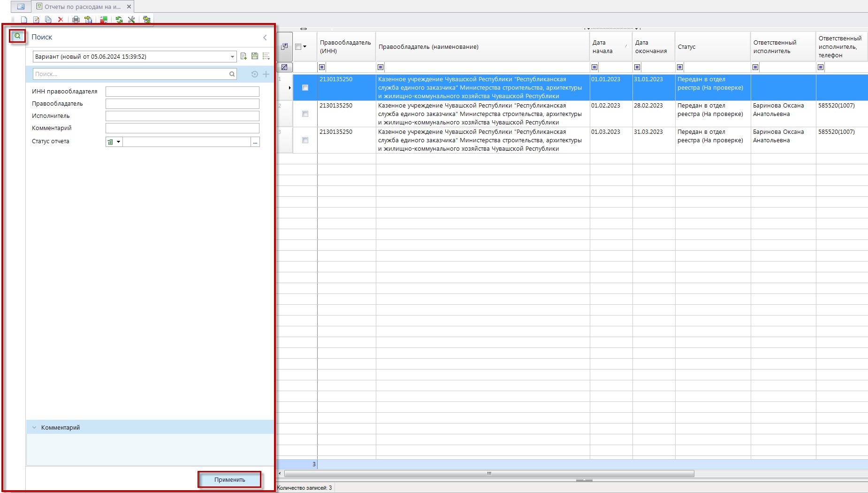Click the Применить button
868x493 pixels.
click(x=229, y=479)
